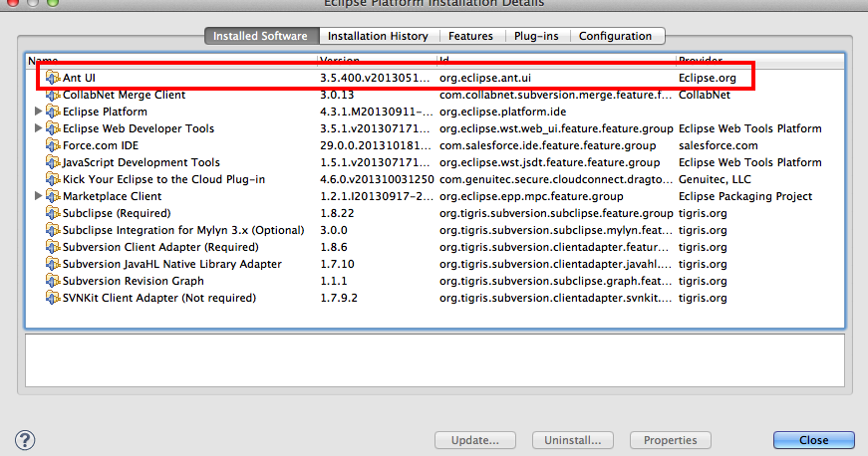Screen dimensions: 868x456
Task: Click Subclipse Integration for Mylyn icon
Action: click(53, 230)
